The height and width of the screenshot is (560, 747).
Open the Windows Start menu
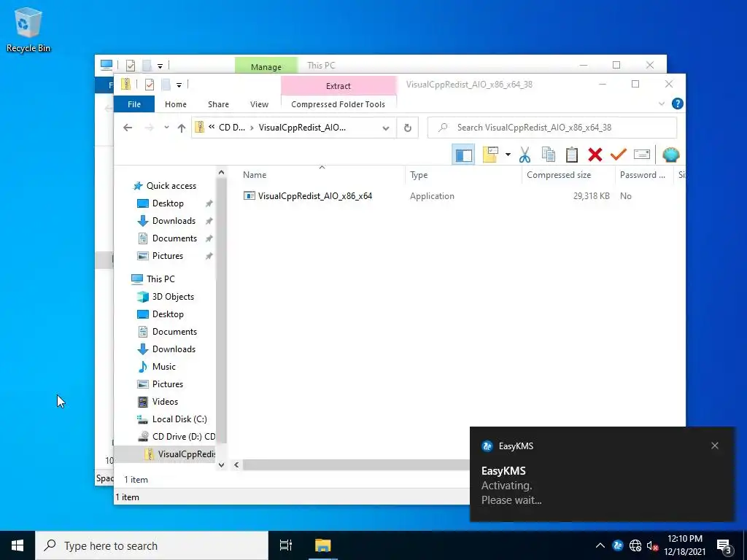pos(18,545)
